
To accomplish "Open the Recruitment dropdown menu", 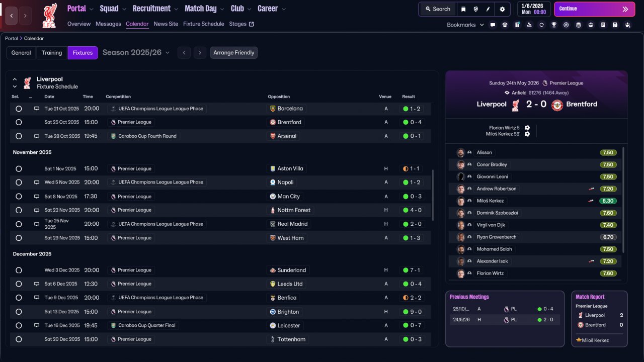I will 155,9.
